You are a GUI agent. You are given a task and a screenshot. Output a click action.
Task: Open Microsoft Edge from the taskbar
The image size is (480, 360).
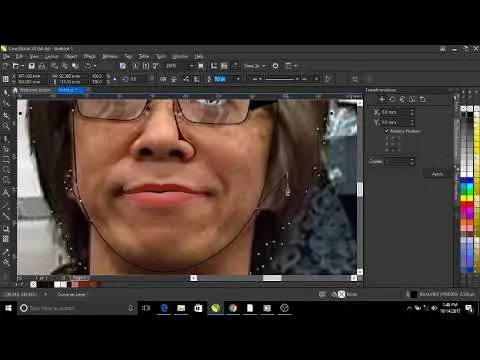164,308
